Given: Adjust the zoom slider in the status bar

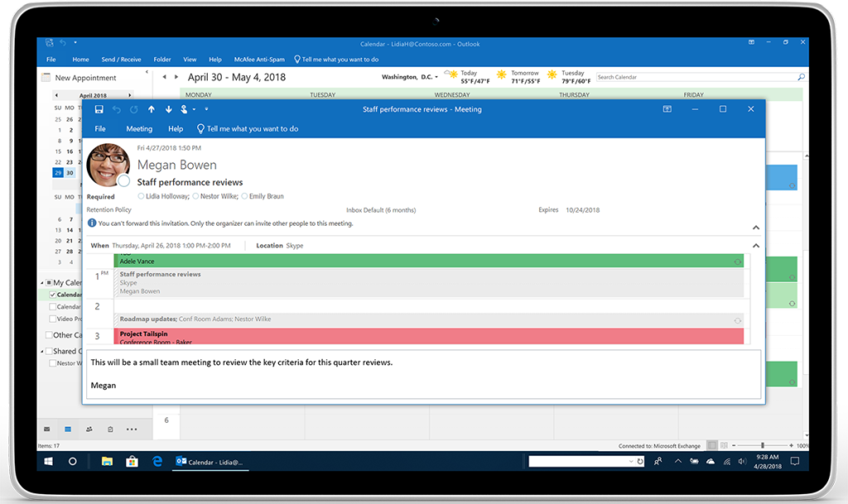Looking at the screenshot, I should [x=763, y=446].
